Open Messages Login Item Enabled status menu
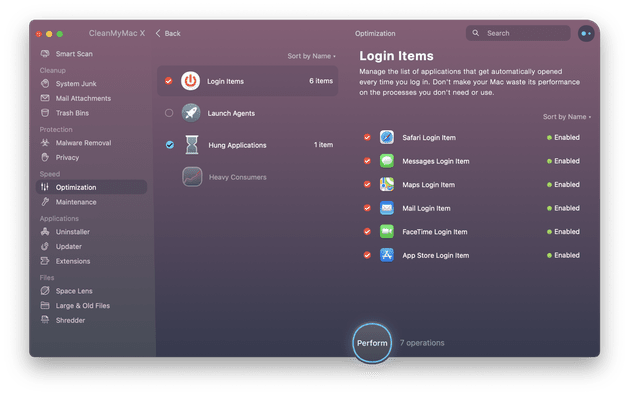Viewport: 630px width, 396px height. point(563,161)
